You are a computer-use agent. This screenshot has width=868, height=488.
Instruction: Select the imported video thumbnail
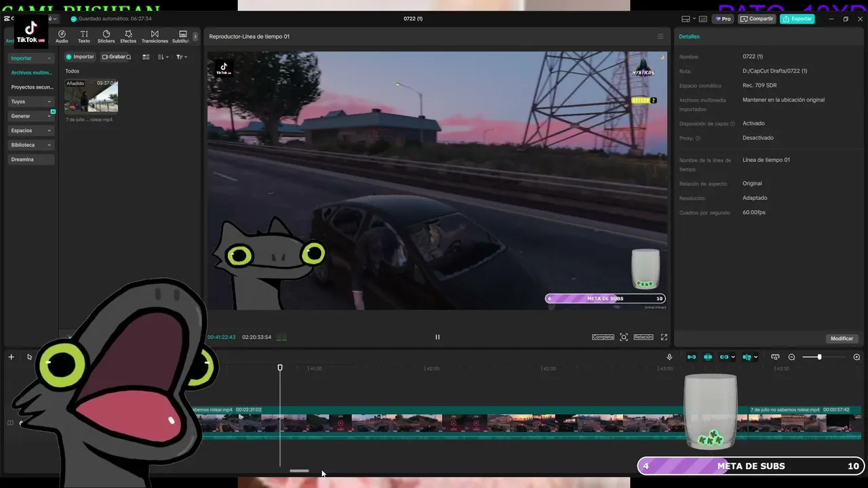pos(92,96)
